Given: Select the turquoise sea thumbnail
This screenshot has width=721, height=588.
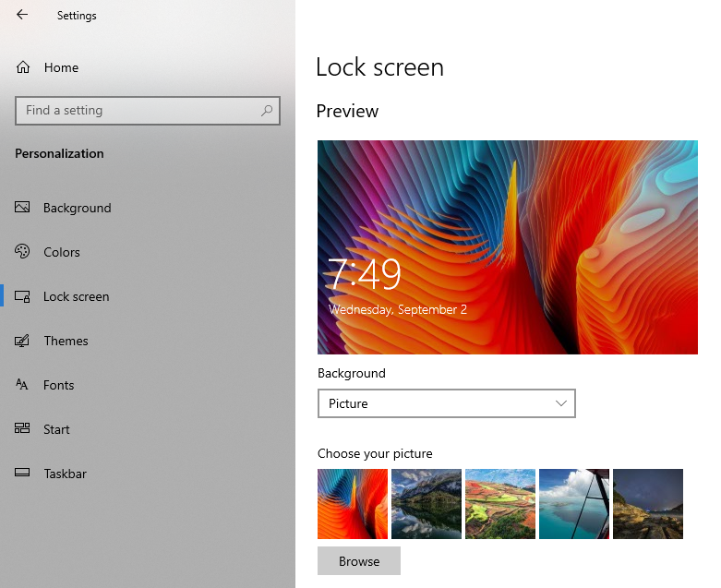Looking at the screenshot, I should pos(574,504).
